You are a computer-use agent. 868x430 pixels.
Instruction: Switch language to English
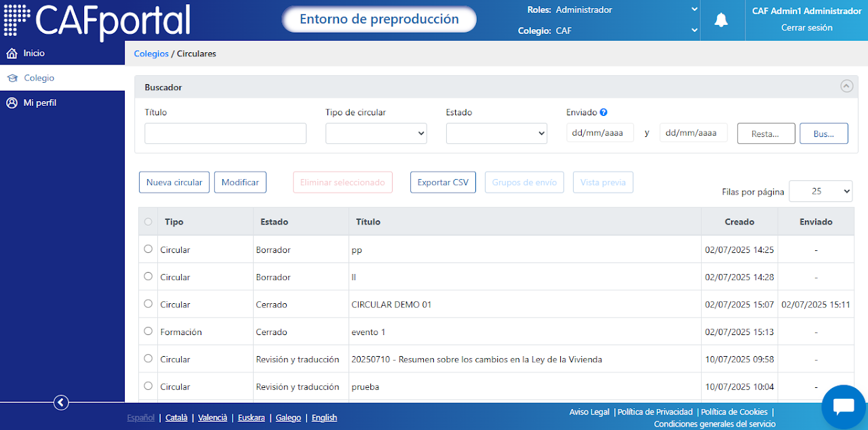pyautogui.click(x=324, y=418)
